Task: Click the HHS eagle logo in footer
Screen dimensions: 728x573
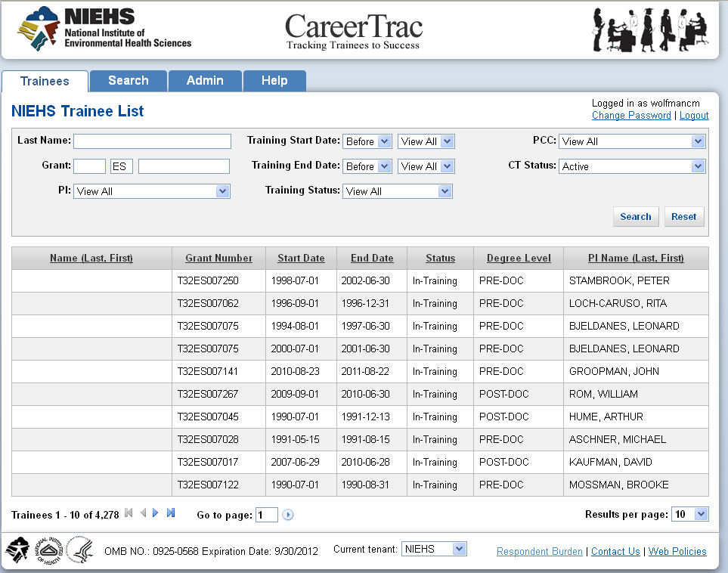Action: pos(80,550)
